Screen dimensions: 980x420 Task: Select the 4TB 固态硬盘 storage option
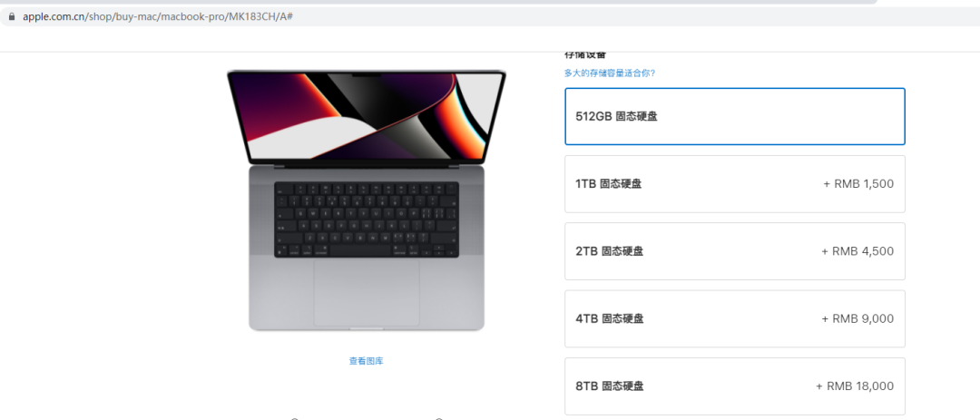(735, 318)
